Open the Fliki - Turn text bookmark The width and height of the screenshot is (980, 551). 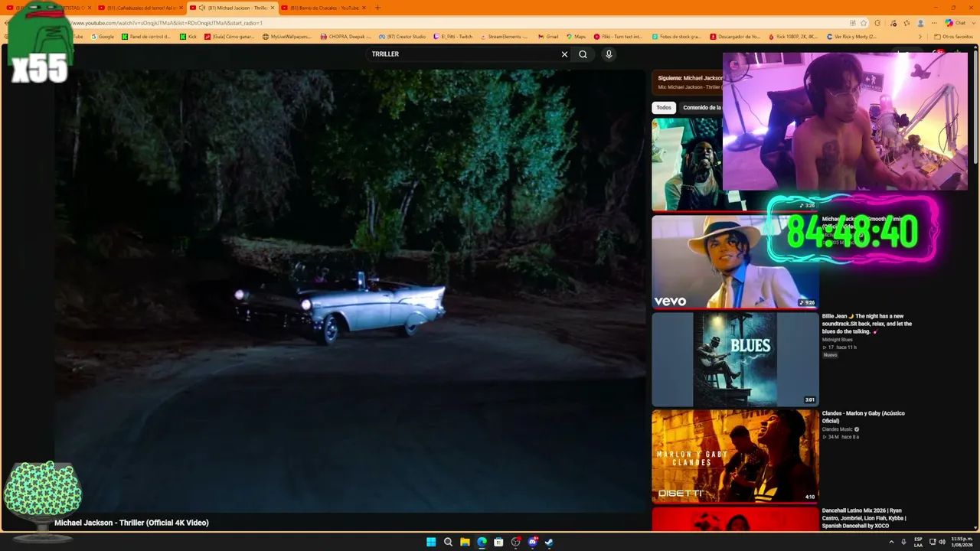[x=619, y=36]
